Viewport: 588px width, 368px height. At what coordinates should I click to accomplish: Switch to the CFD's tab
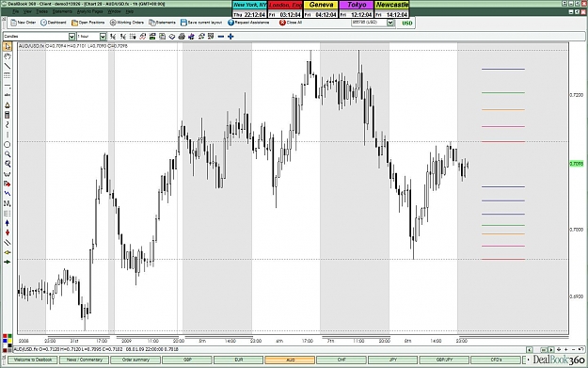tap(496, 360)
